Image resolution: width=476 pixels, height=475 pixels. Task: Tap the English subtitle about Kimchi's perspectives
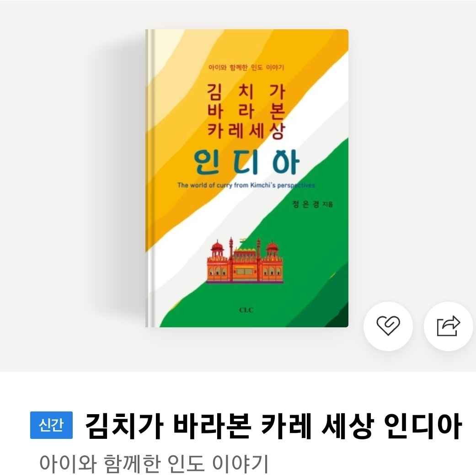246,185
